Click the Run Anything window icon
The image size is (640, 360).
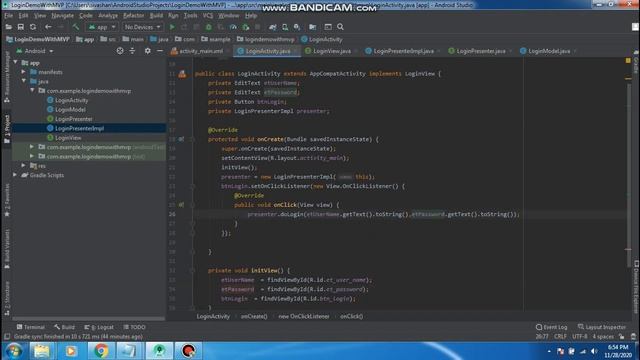coord(328,27)
